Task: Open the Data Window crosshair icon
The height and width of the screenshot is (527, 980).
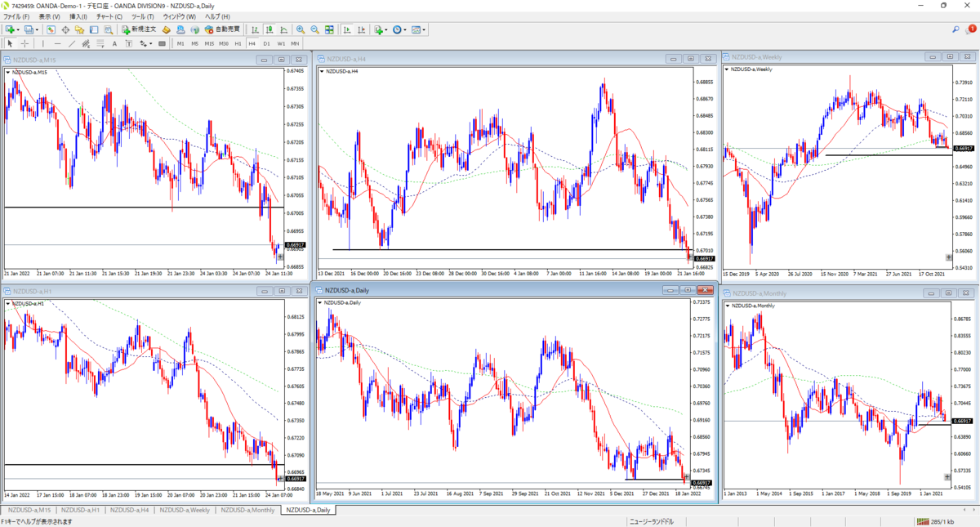Action: (x=65, y=29)
